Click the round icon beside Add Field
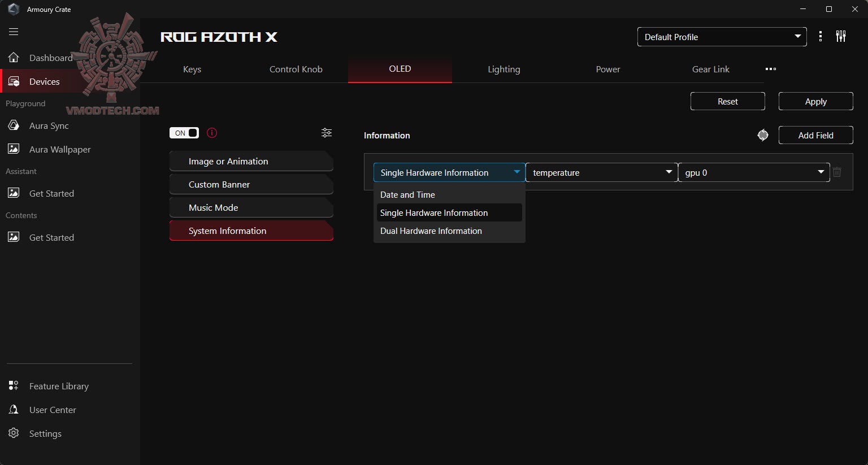Screen dimensions: 868x465 pyautogui.click(x=763, y=135)
